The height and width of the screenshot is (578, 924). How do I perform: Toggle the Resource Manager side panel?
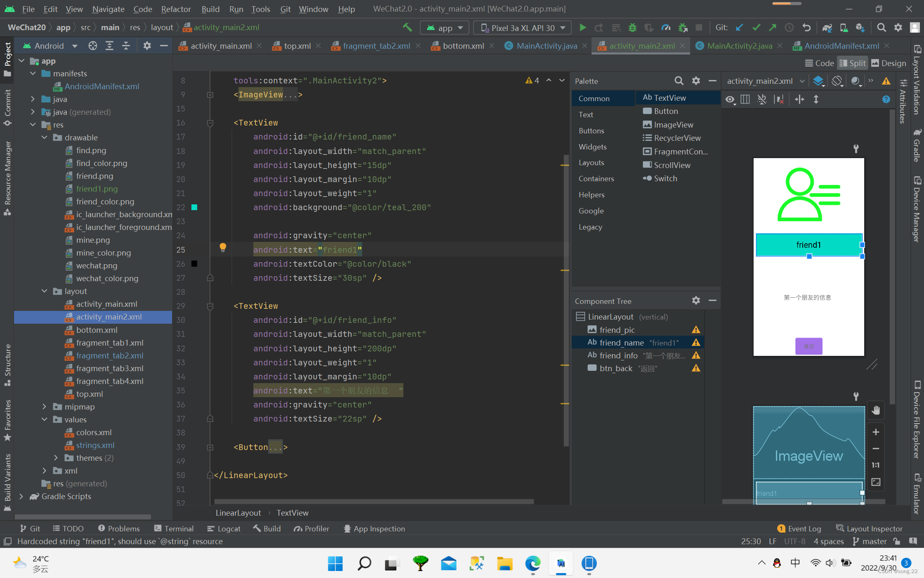(7, 178)
